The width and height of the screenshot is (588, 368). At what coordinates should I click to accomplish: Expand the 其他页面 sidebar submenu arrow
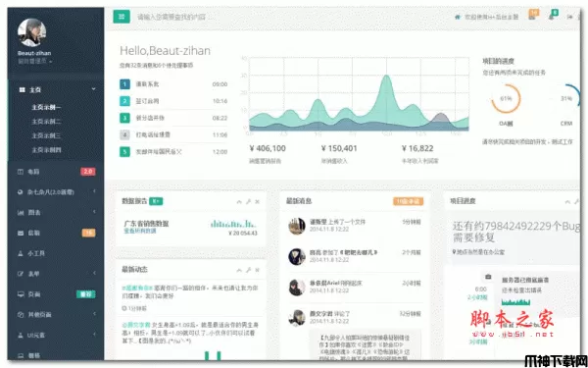click(94, 314)
